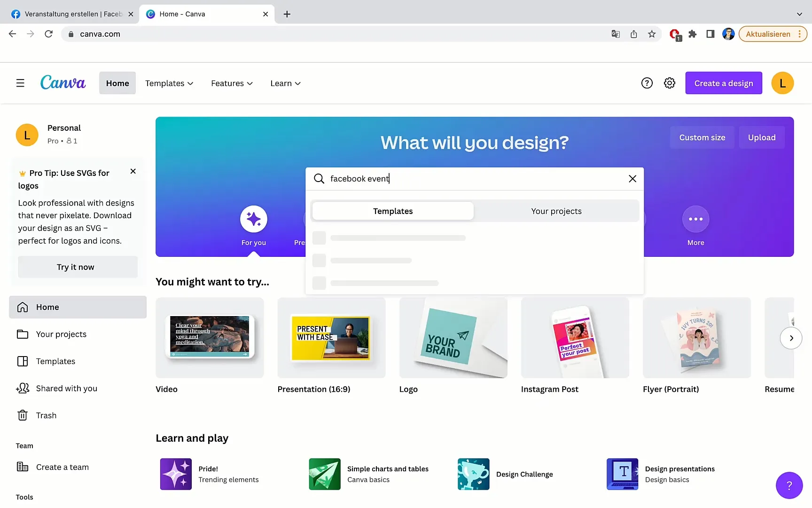Image resolution: width=812 pixels, height=508 pixels.
Task: Click the translate page icon
Action: 616,34
